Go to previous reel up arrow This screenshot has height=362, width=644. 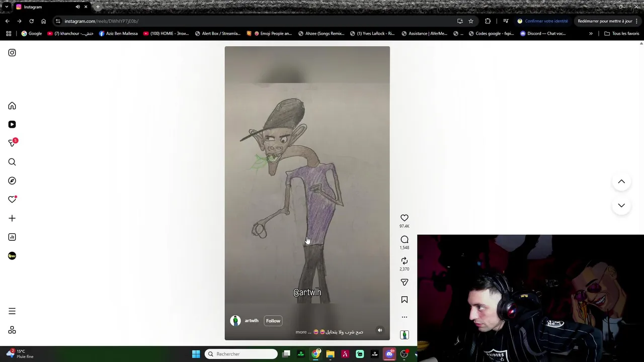(x=621, y=182)
